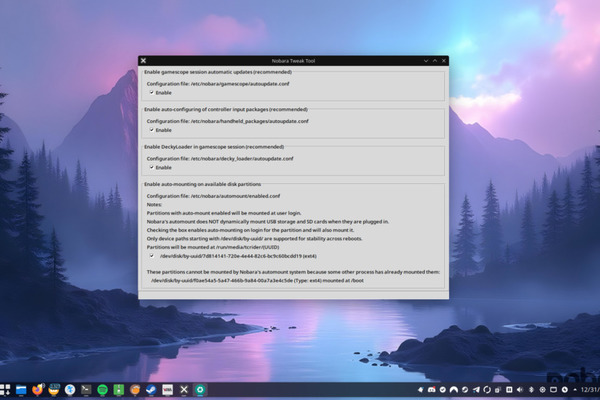Uncheck the /dev/disk/by-uuid ext4 partition auto-mount checkbox

click(x=151, y=256)
